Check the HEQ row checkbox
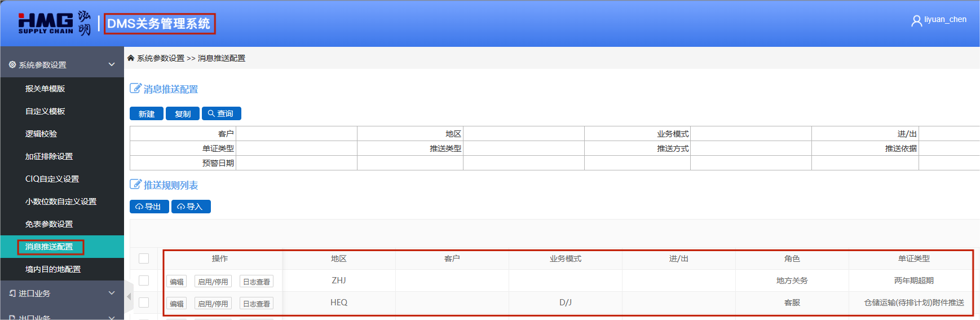This screenshot has height=320, width=980. tap(144, 303)
